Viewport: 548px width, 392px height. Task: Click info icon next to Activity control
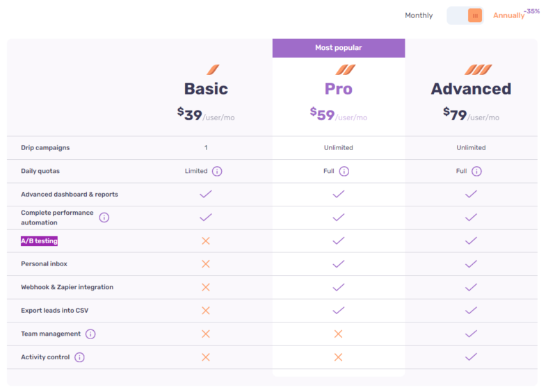79,357
